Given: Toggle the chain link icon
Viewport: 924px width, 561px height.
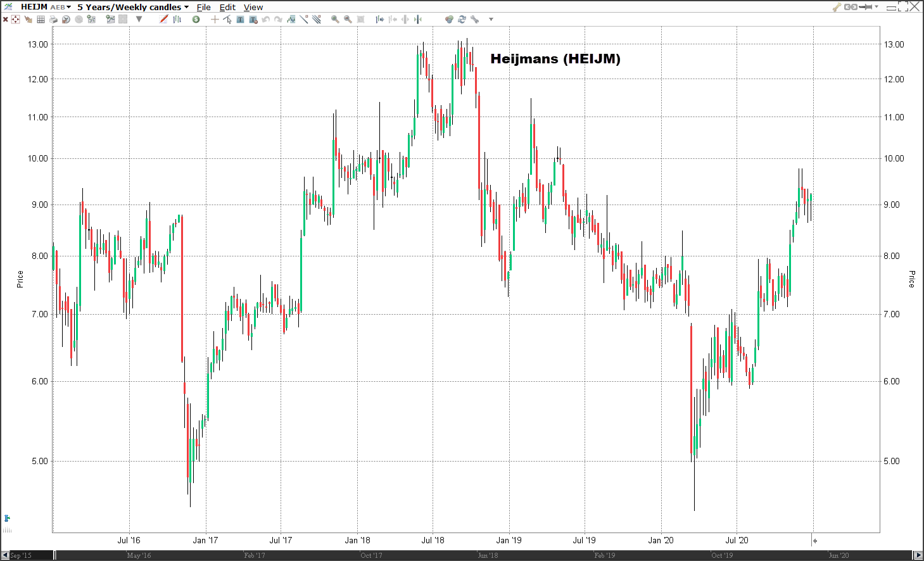Looking at the screenshot, I should point(851,7).
